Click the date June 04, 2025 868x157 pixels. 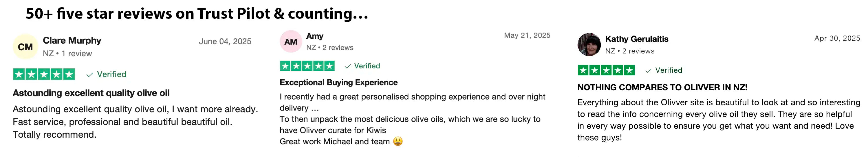click(x=225, y=41)
